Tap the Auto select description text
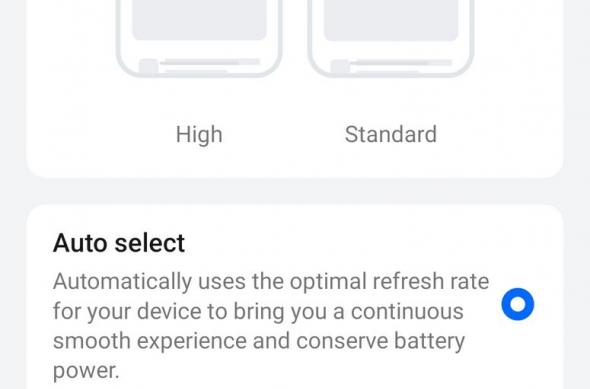Image resolution: width=590 pixels, height=389 pixels. (x=271, y=326)
